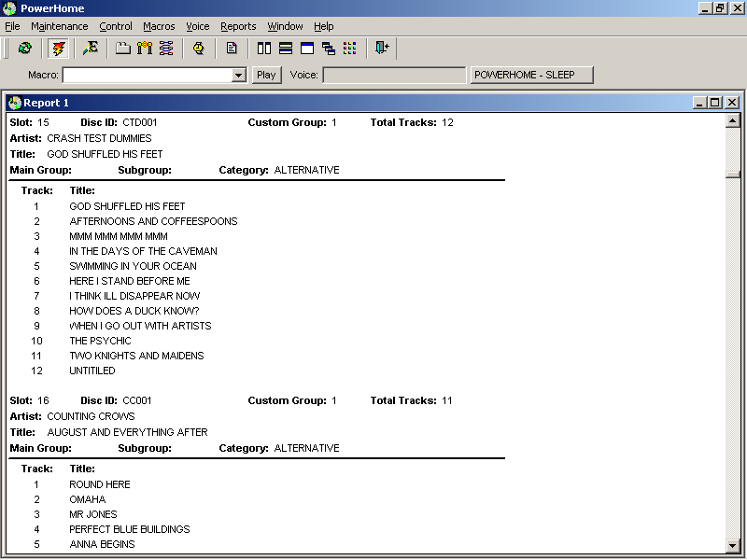This screenshot has height=560, width=747.
Task: Click track HOW DOES A DUCK KNOW?
Action: click(134, 311)
